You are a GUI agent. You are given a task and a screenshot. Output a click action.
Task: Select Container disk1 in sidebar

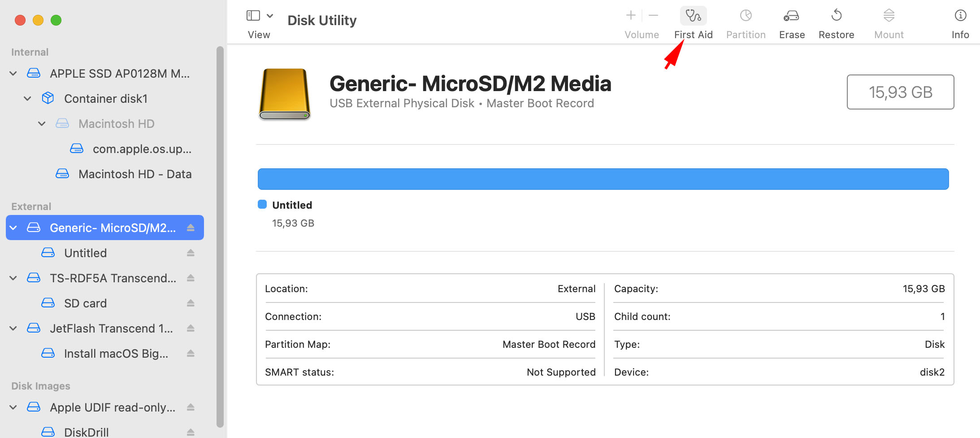click(105, 98)
